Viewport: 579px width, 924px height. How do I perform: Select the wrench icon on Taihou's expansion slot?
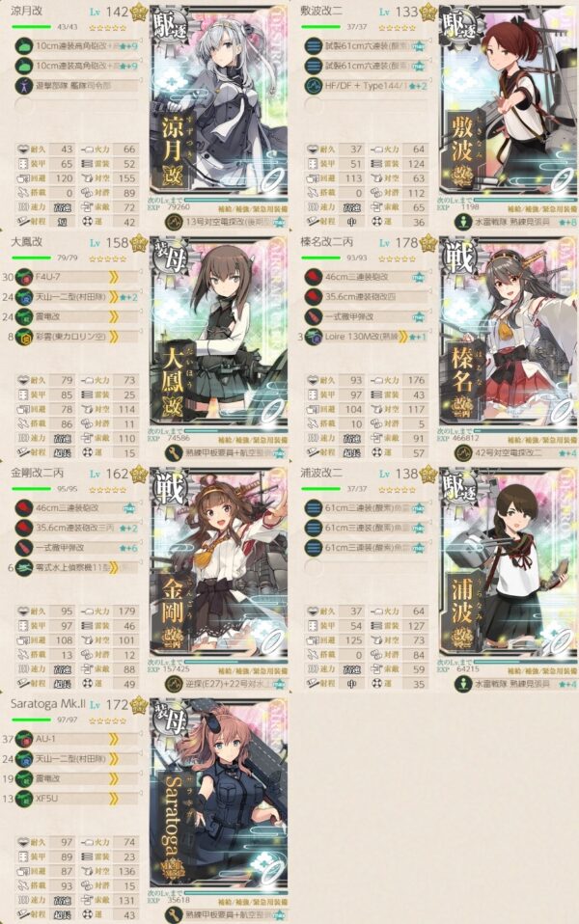174,453
